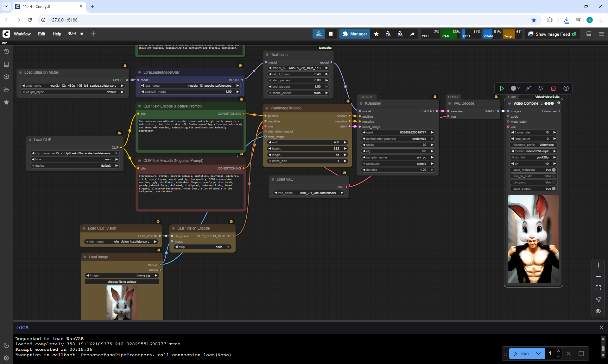Delete selected node with red trash icon
Viewport: 608px width, 364px height.
pos(553,88)
